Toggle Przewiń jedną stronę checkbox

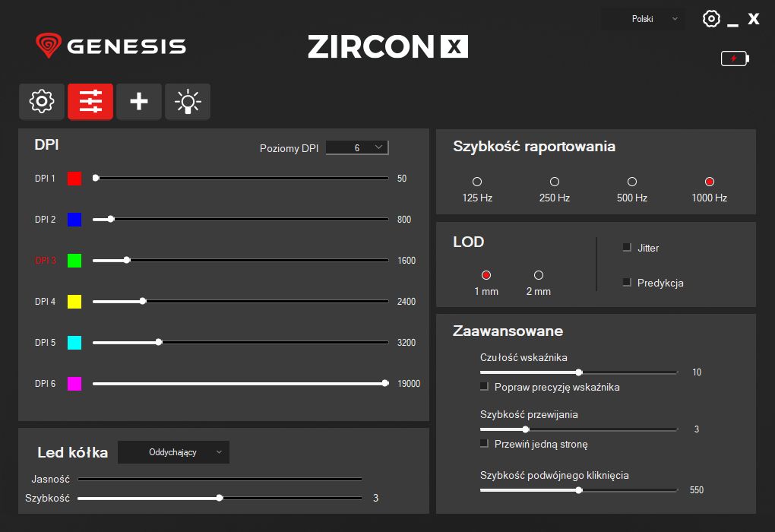point(485,444)
